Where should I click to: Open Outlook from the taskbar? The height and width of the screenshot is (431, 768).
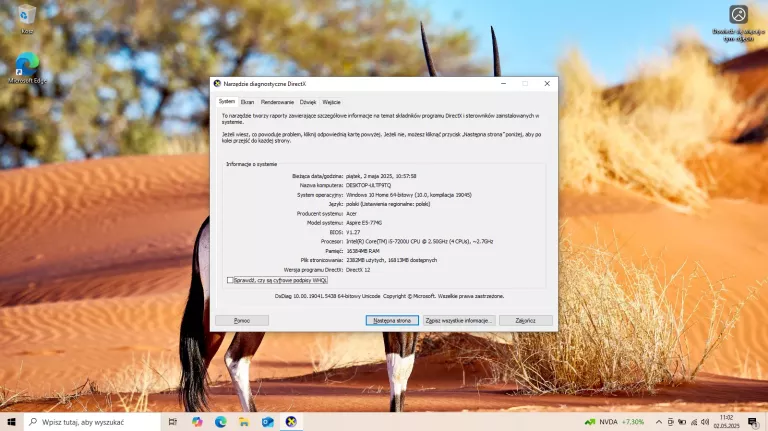(x=267, y=422)
